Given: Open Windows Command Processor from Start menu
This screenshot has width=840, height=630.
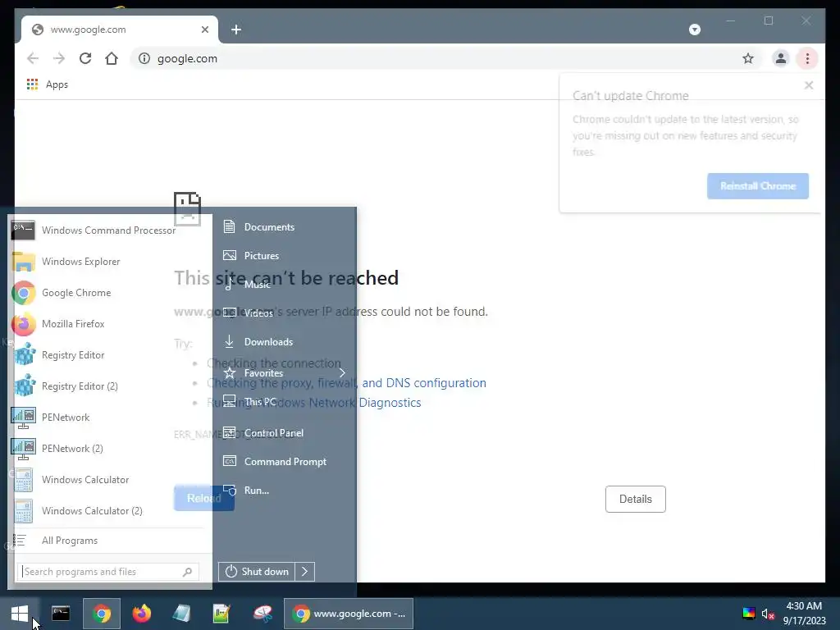Looking at the screenshot, I should coord(110,231).
